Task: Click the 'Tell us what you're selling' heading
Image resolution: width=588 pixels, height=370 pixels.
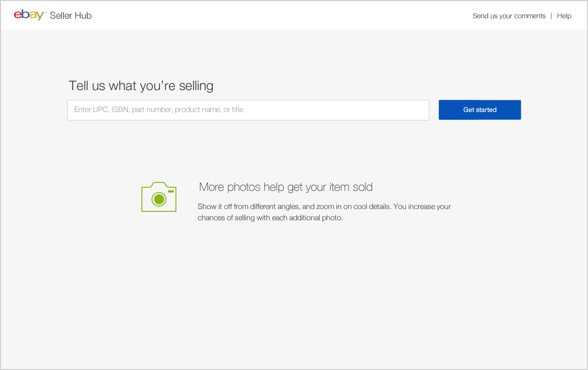Action: pos(141,86)
